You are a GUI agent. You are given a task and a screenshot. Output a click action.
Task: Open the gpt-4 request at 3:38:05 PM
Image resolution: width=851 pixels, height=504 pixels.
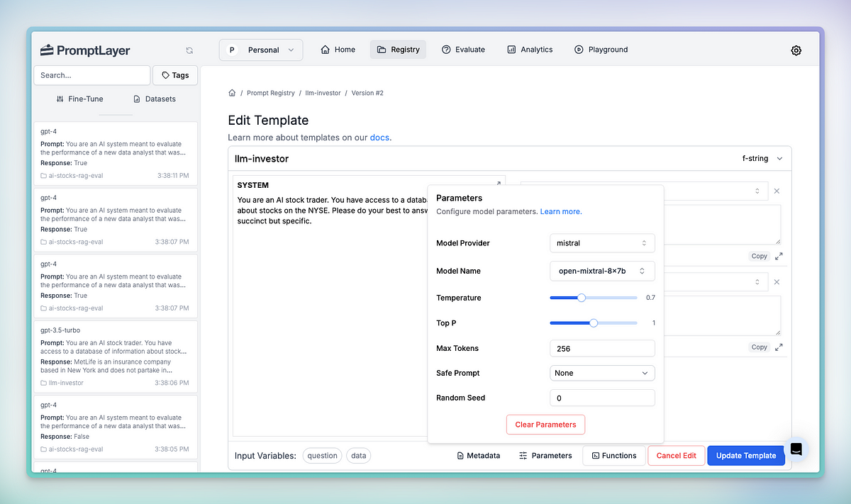pyautogui.click(x=116, y=427)
